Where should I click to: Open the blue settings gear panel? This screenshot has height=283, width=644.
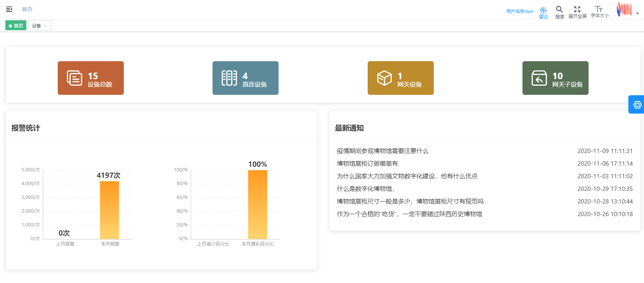637,104
